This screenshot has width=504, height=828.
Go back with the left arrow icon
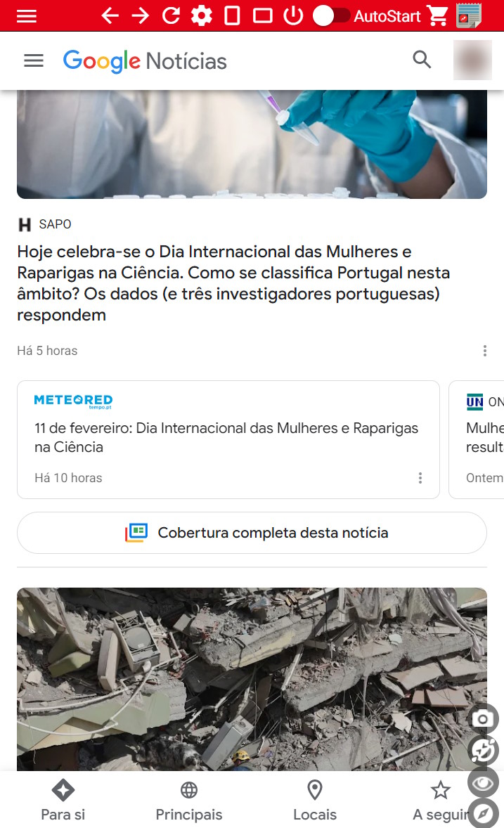point(110,16)
